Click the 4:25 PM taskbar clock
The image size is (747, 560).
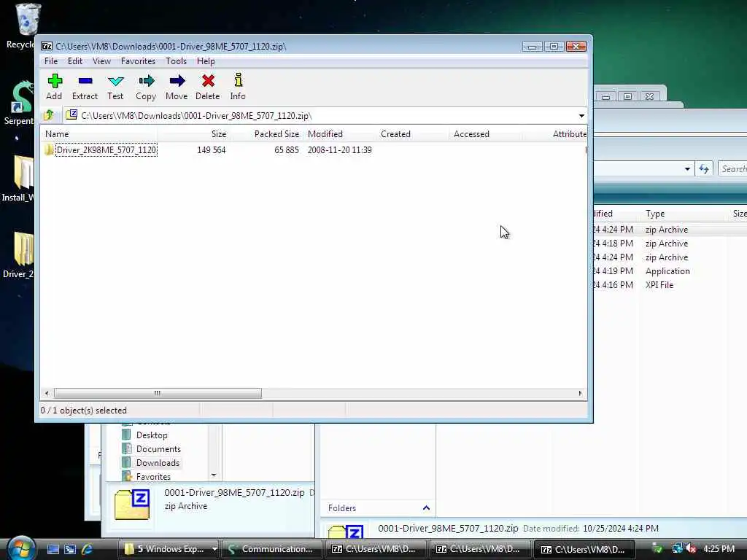coord(719,549)
